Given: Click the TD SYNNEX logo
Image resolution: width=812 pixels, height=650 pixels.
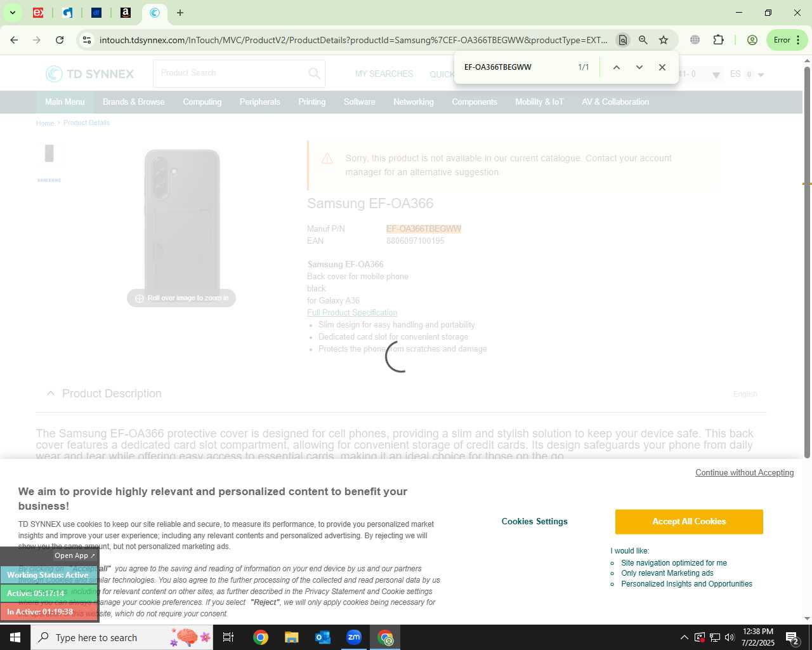Looking at the screenshot, I should [90, 74].
